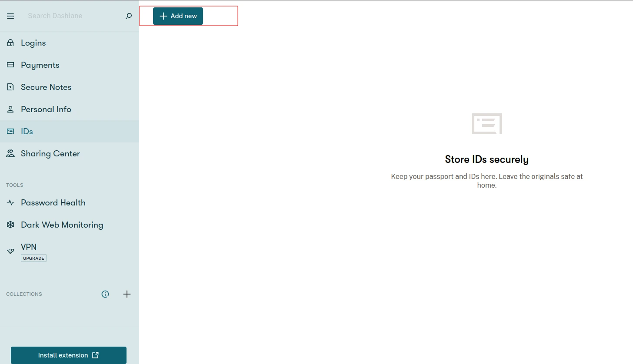Click the Install extension button
The image size is (633, 364).
click(69, 355)
